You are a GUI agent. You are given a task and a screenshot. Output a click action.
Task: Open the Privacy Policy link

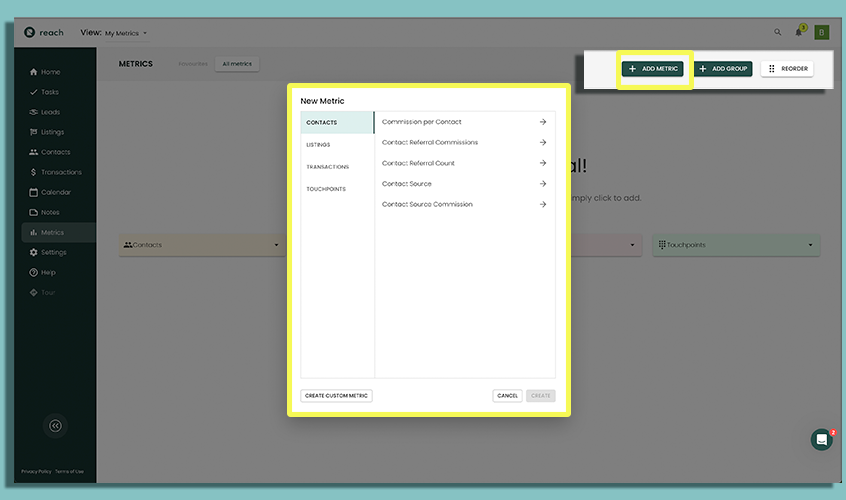coord(36,471)
